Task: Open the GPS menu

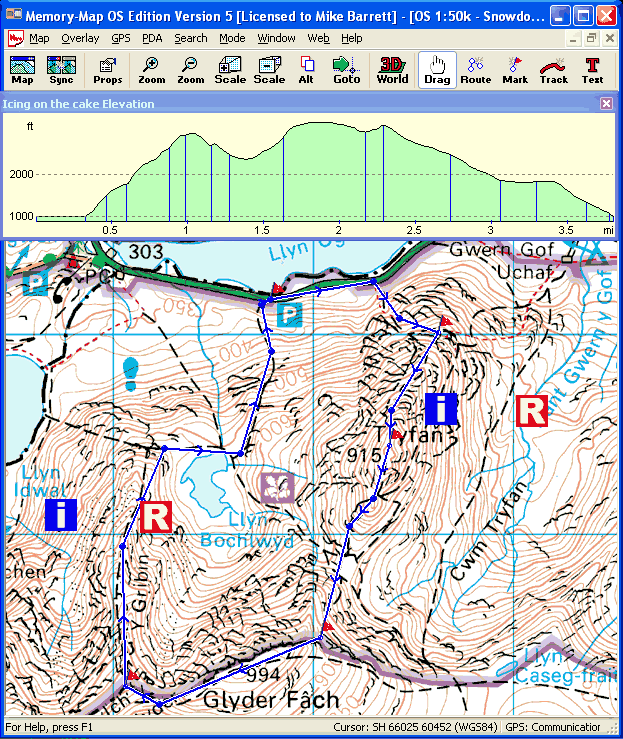Action: pos(121,38)
